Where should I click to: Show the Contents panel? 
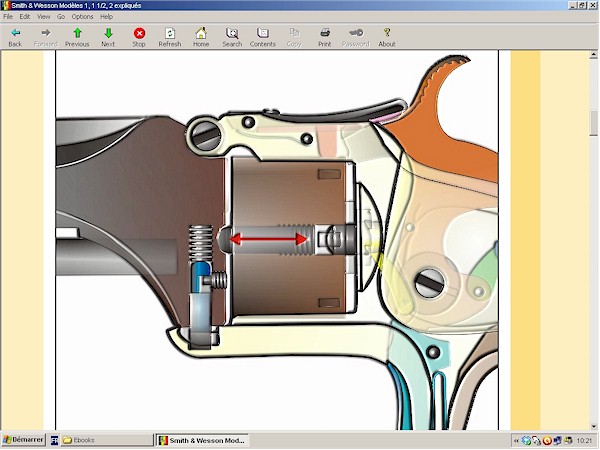tap(263, 34)
